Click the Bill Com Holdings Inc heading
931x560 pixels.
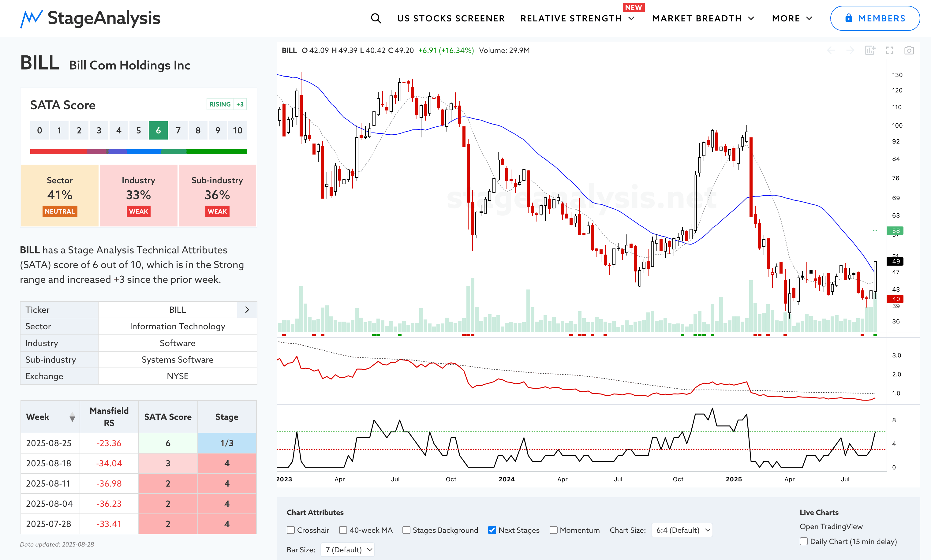(x=130, y=65)
